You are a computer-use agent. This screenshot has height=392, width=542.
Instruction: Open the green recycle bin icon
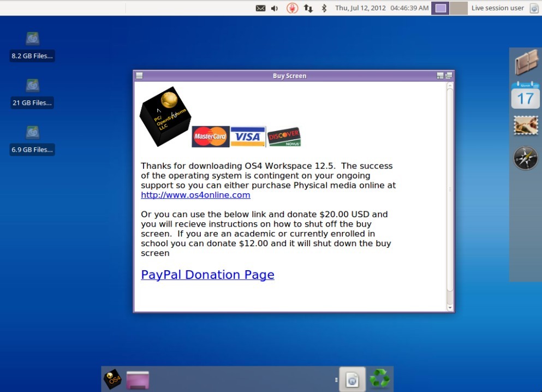[379, 378]
